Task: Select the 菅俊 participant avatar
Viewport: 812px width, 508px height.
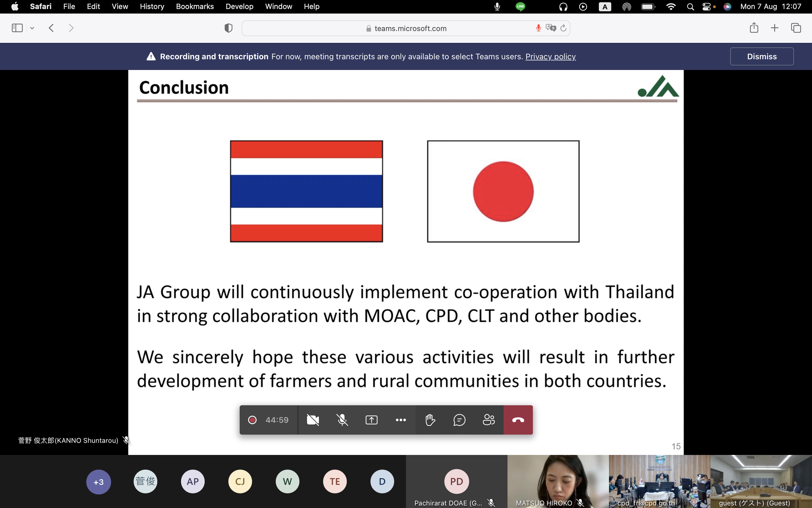Action: point(145,481)
